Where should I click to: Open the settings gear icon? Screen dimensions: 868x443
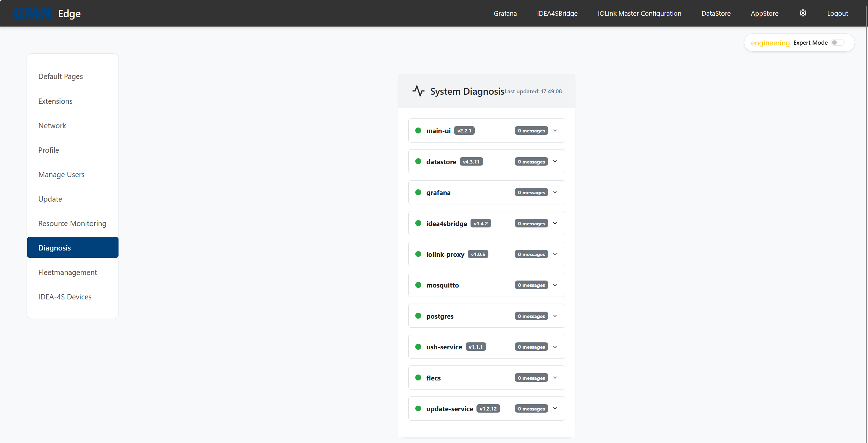(x=803, y=13)
